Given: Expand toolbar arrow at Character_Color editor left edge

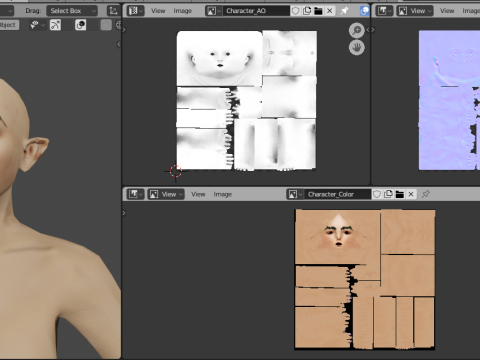Looking at the screenshot, I should (x=124, y=213).
